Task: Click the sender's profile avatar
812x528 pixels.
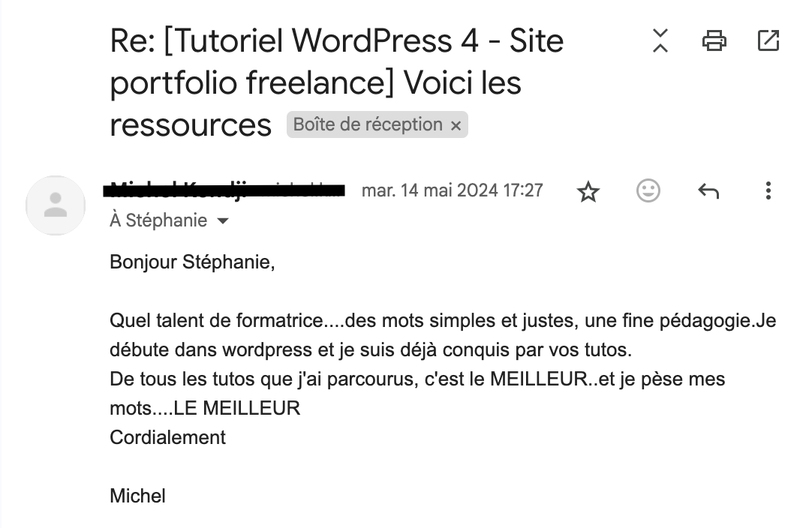Action: tap(56, 205)
